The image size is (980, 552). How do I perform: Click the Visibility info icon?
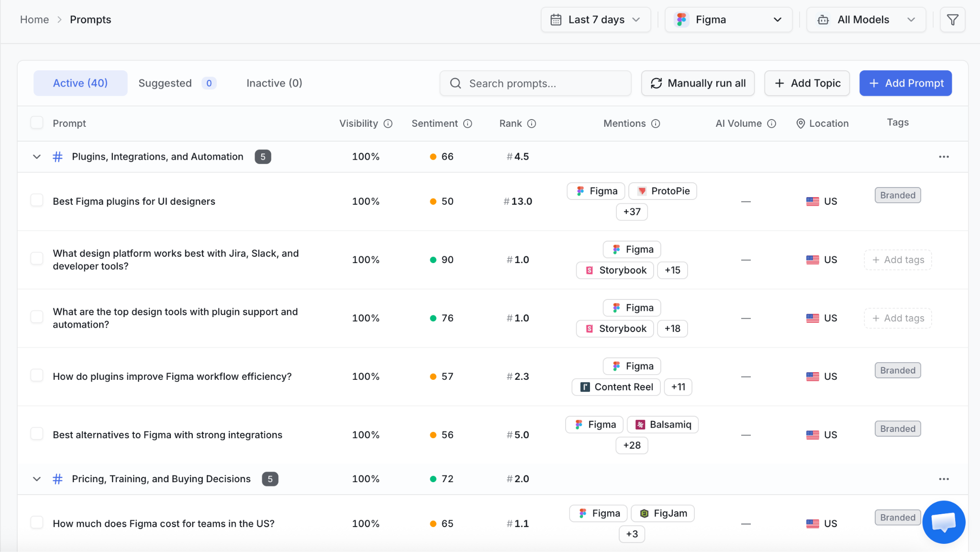click(388, 123)
